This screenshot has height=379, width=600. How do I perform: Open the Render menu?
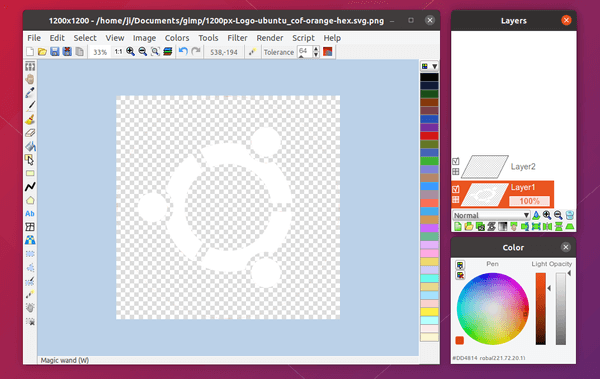[x=270, y=38]
